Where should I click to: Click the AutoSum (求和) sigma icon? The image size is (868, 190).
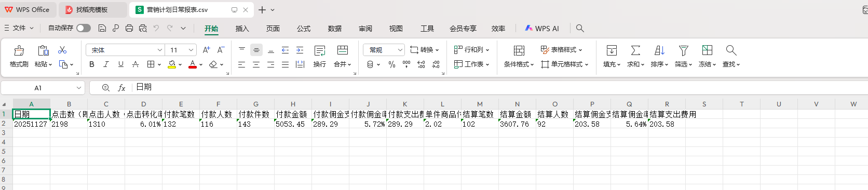[x=635, y=50]
